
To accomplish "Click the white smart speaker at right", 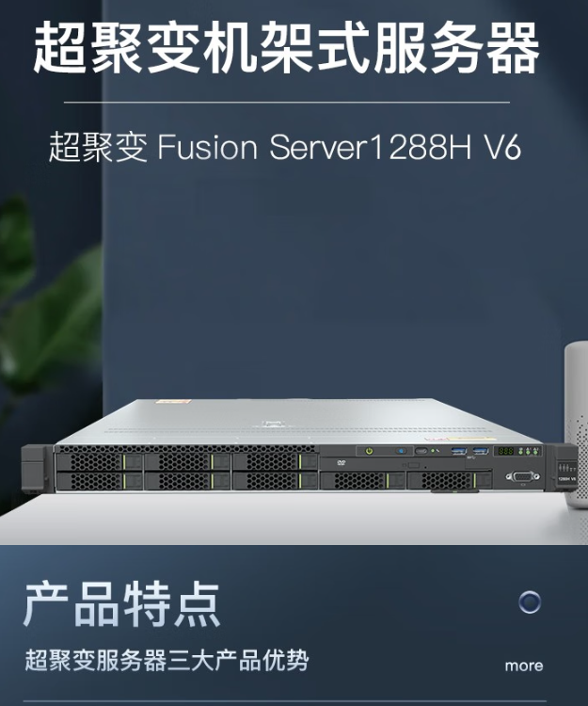I will pos(576,424).
